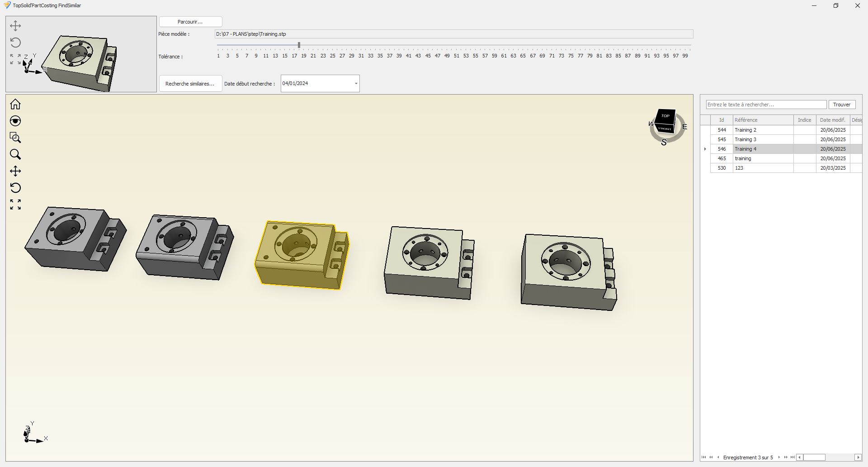Sort by Date modif. column header

click(832, 120)
